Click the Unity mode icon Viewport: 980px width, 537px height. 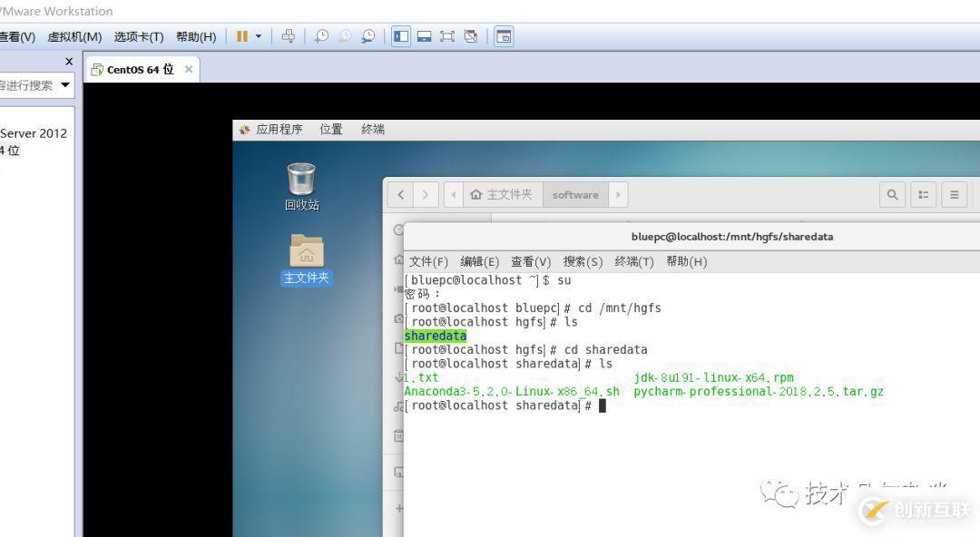tap(471, 36)
